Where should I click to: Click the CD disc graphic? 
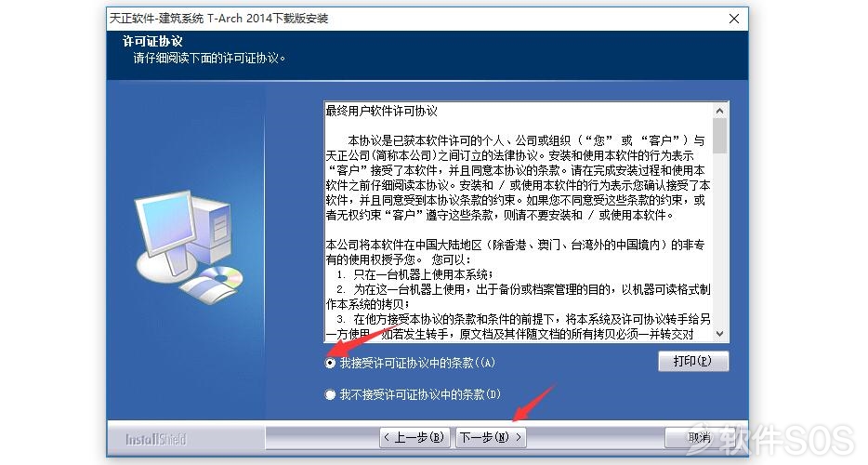pos(225,276)
